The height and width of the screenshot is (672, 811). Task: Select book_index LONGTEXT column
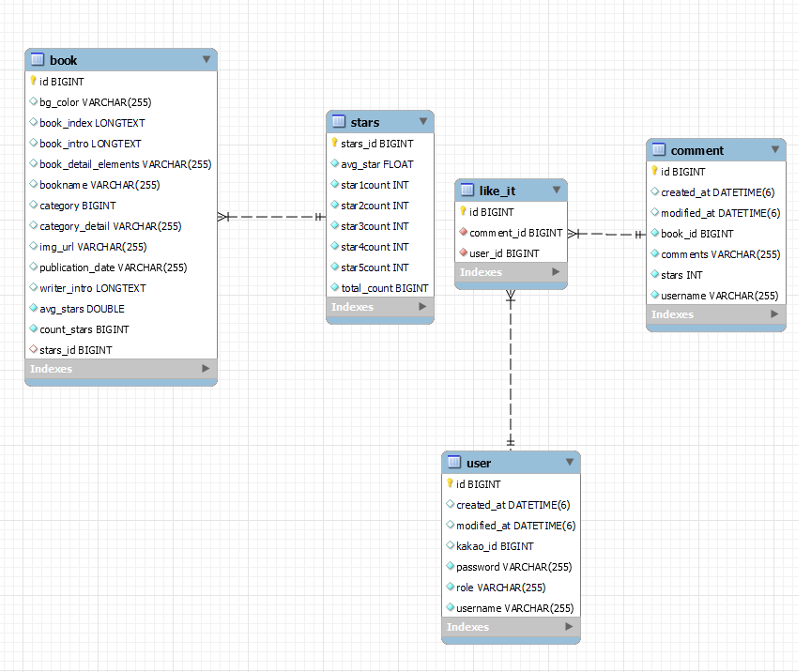pos(121,123)
